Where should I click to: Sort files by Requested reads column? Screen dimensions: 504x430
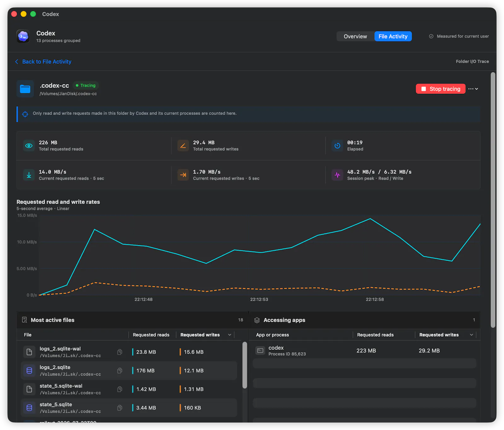tap(151, 335)
